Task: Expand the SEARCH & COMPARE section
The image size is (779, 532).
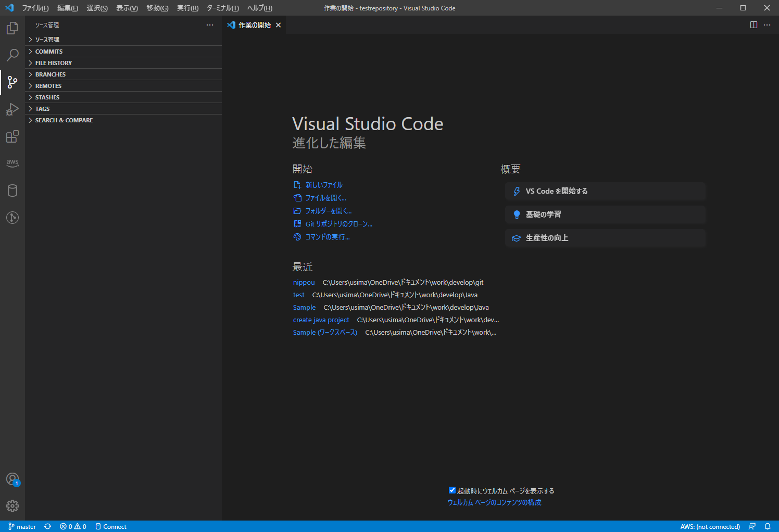Action: coord(123,120)
